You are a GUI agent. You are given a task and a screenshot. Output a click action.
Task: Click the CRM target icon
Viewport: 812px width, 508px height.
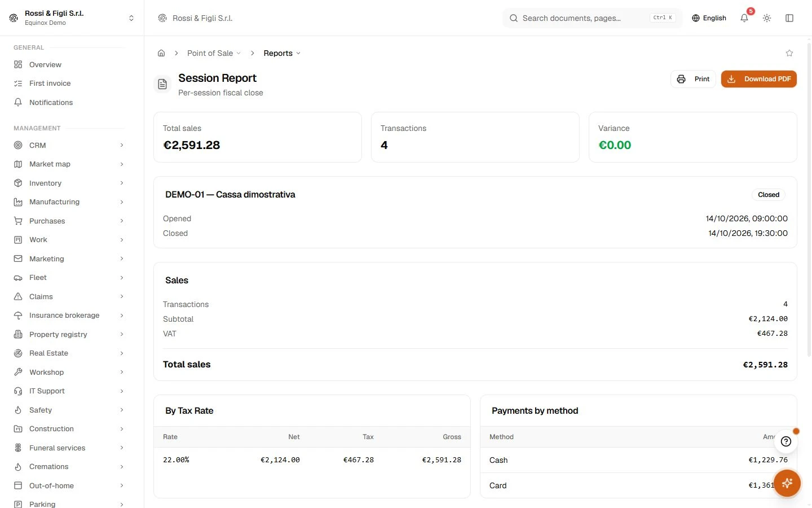click(x=18, y=145)
